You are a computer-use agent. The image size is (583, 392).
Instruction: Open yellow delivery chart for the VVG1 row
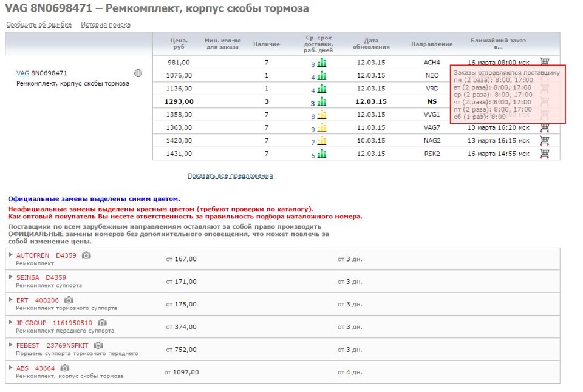(322, 115)
